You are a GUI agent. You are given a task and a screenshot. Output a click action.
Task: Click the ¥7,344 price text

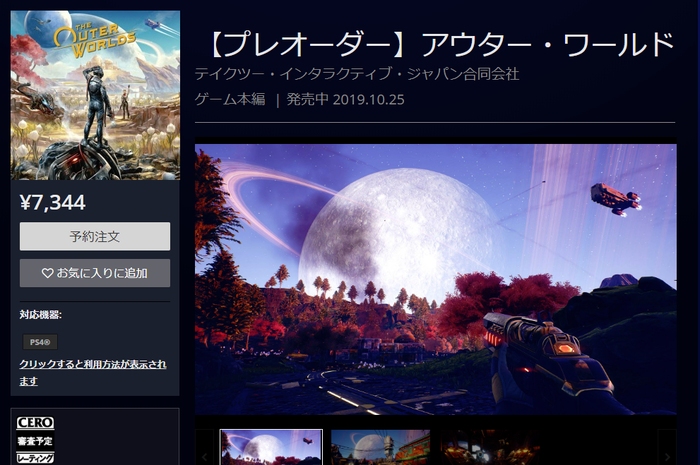(x=53, y=203)
